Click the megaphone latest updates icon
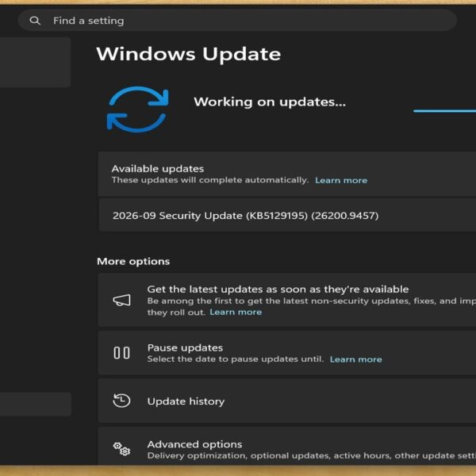The height and width of the screenshot is (476, 476). tap(121, 300)
